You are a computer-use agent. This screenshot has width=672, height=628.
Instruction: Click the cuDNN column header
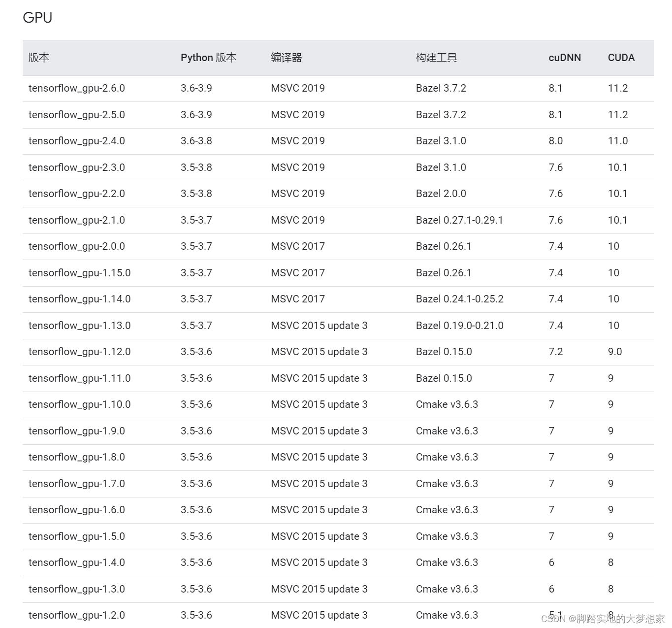[x=565, y=58]
